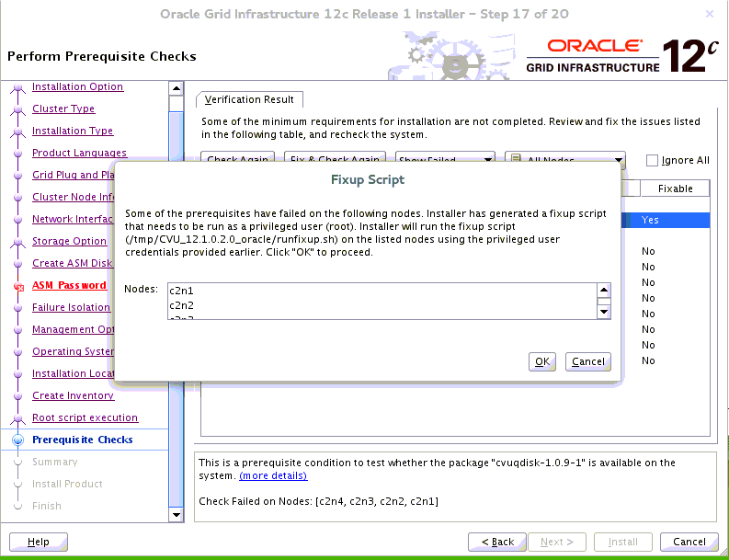Go to the Create Inventory step

[x=73, y=395]
